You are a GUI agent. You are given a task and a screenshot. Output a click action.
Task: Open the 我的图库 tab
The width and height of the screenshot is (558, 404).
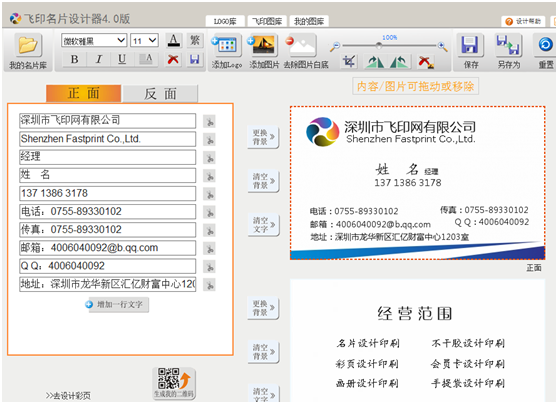pyautogui.click(x=309, y=21)
